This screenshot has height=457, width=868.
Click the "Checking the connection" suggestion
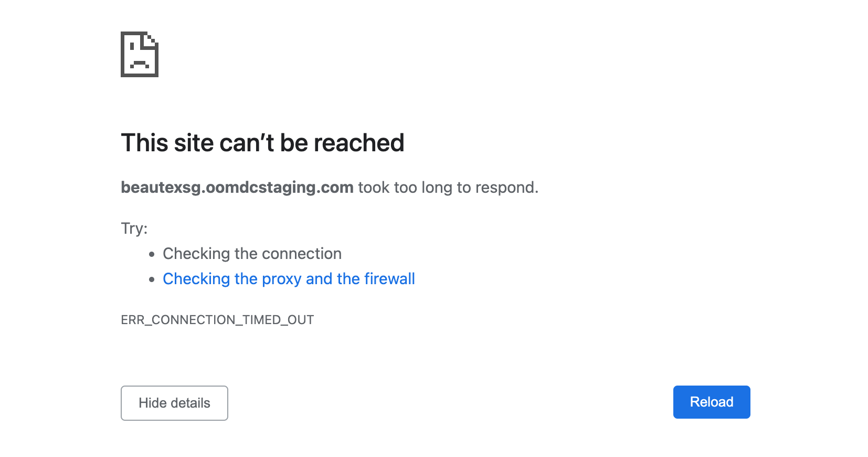click(x=252, y=254)
